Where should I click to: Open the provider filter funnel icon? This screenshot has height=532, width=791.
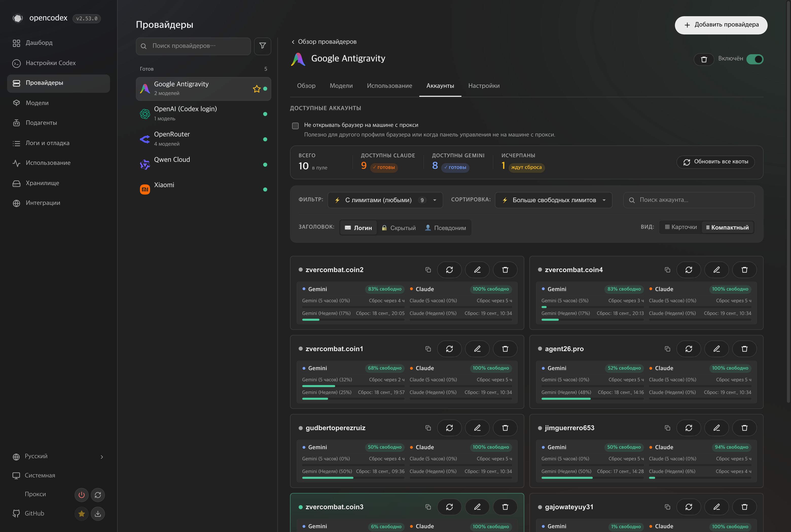tap(262, 46)
